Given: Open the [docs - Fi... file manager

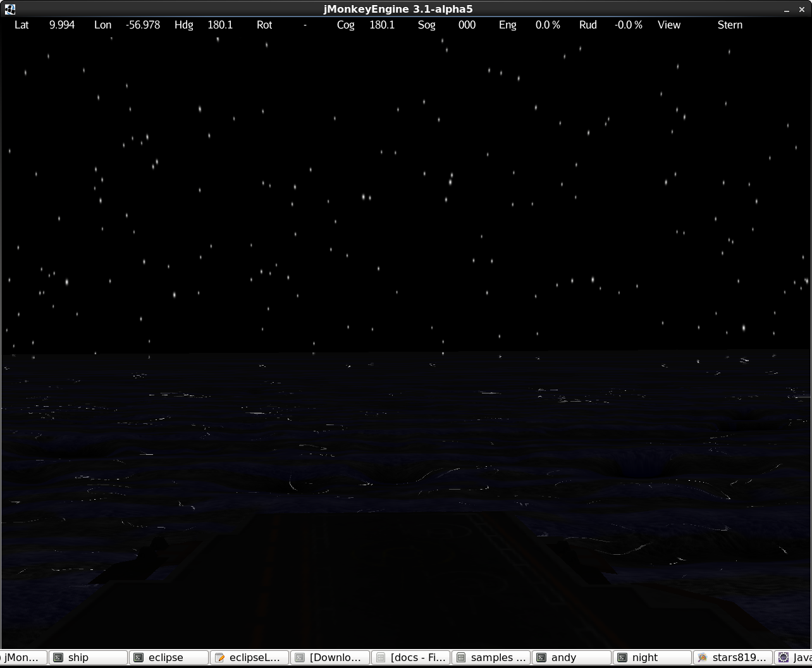Looking at the screenshot, I should tap(410, 657).
